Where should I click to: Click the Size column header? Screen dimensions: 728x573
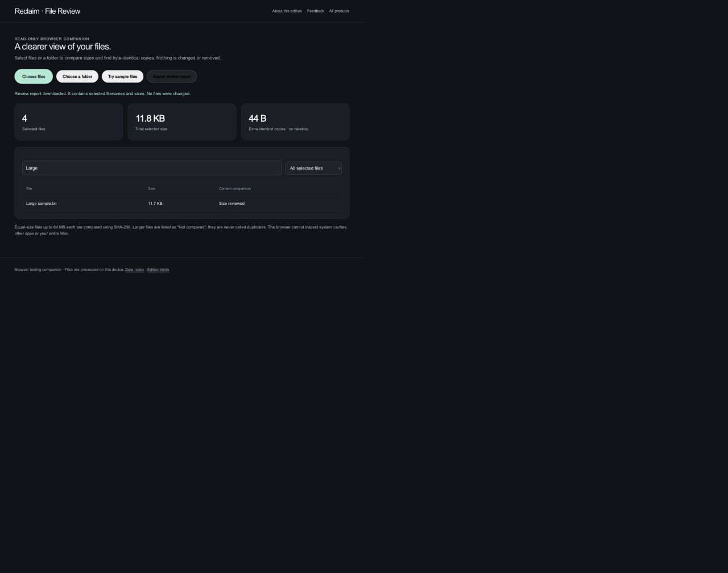[x=152, y=188]
